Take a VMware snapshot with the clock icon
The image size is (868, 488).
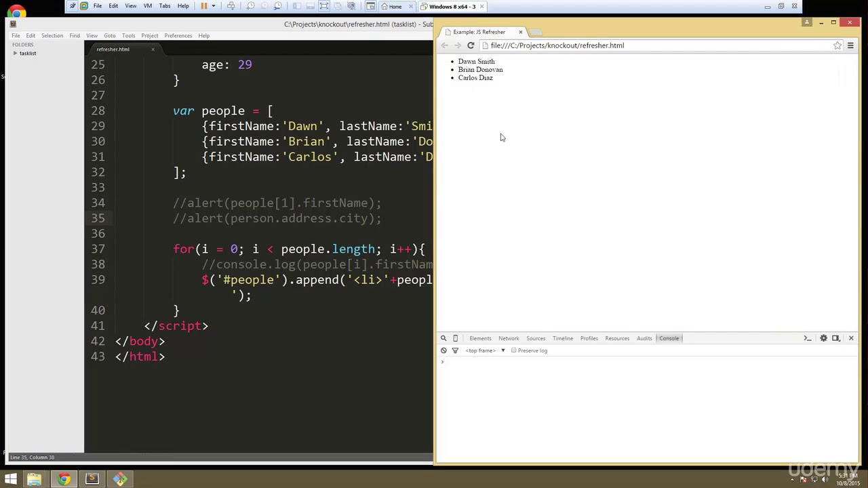pos(250,6)
